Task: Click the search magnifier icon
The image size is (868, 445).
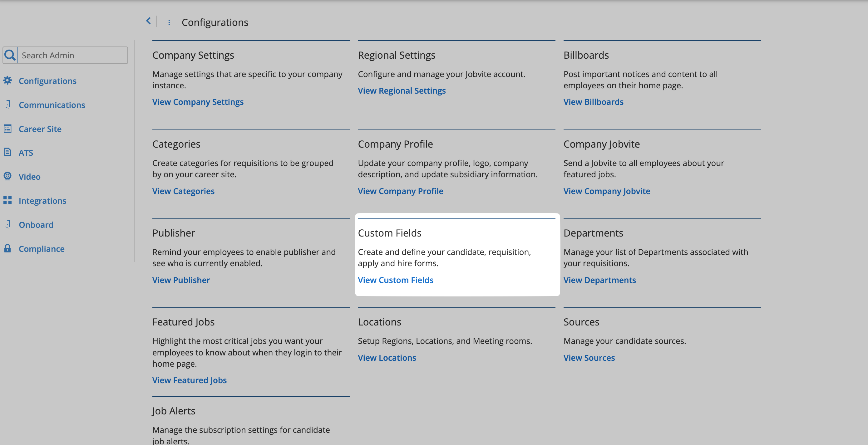Action: (x=10, y=55)
